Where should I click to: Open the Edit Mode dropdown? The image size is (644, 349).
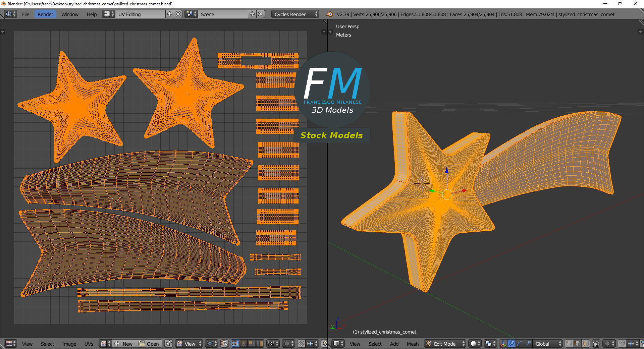pyautogui.click(x=445, y=344)
